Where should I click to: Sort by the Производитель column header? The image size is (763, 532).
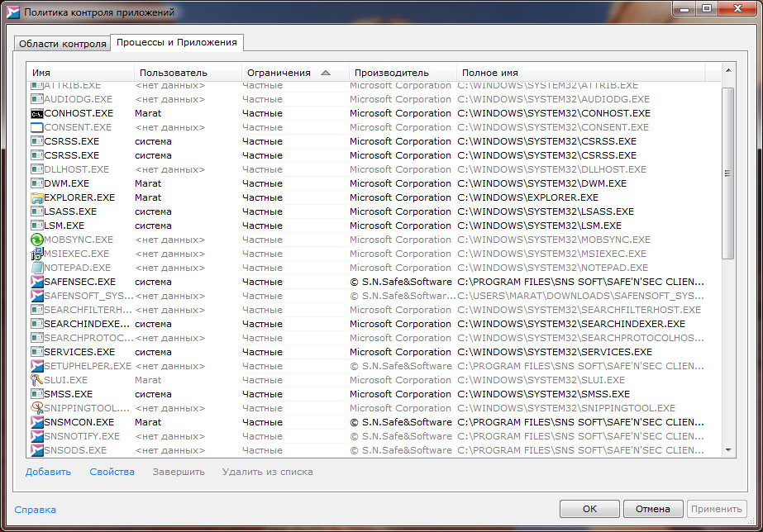point(403,73)
